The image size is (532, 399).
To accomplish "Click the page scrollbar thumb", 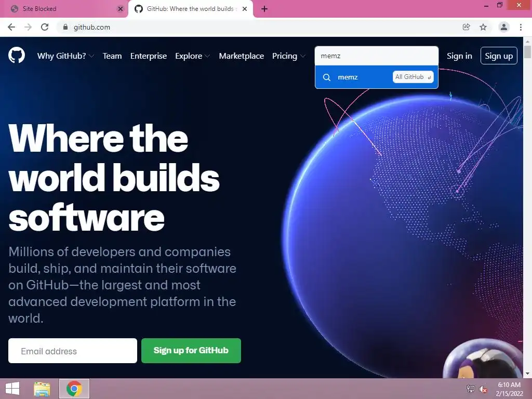I will pyautogui.click(x=527, y=52).
